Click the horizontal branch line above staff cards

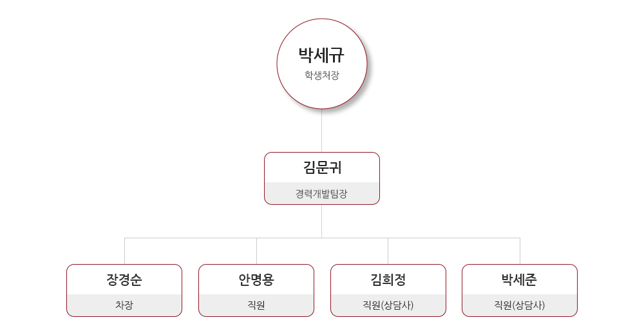click(x=322, y=238)
